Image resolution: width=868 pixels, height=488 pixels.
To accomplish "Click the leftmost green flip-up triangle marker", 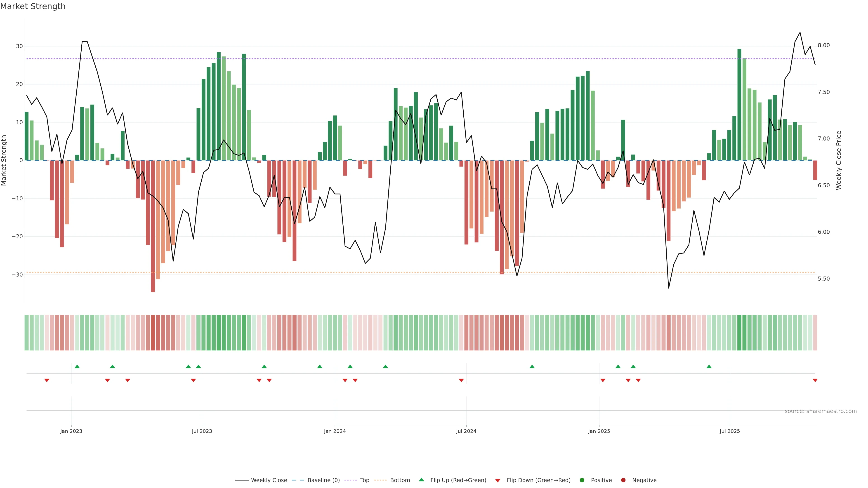I will click(x=77, y=366).
